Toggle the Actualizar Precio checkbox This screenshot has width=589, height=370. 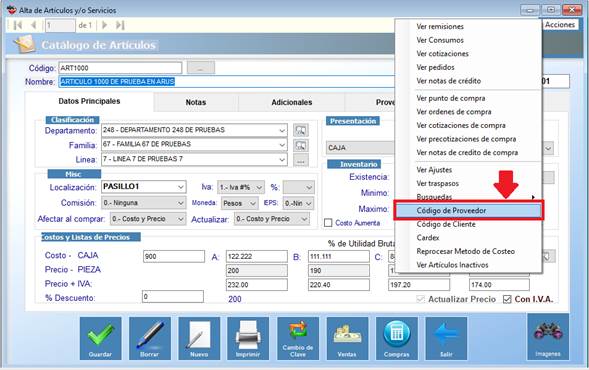420,299
